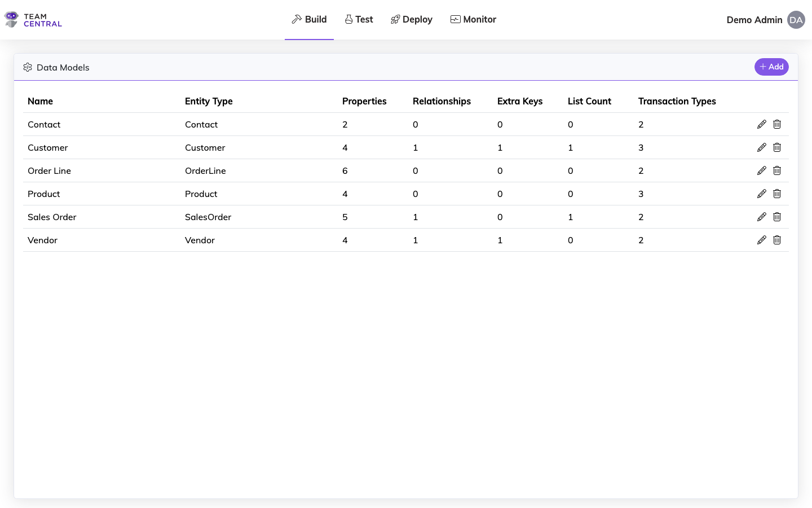
Task: Click the Demo Admin name
Action: [754, 20]
